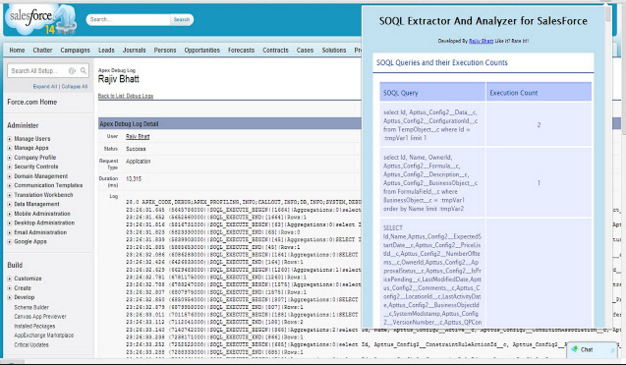Open the Journals tab

click(134, 50)
